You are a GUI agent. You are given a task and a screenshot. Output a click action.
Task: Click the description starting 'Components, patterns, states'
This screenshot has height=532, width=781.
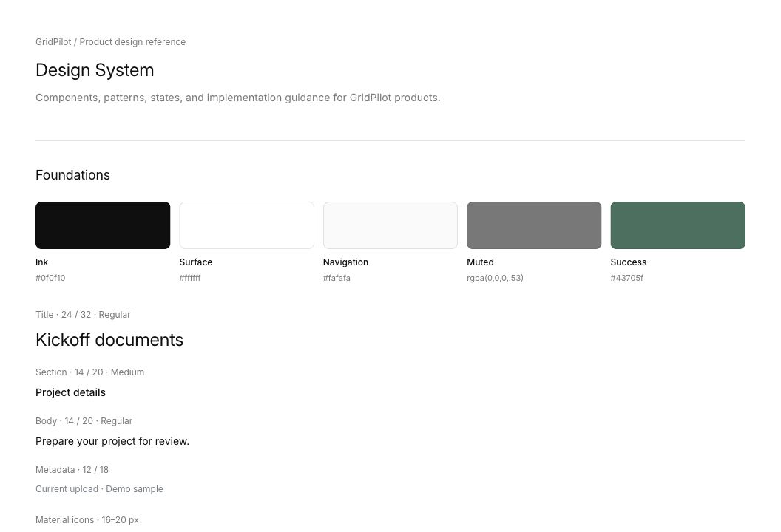(238, 98)
